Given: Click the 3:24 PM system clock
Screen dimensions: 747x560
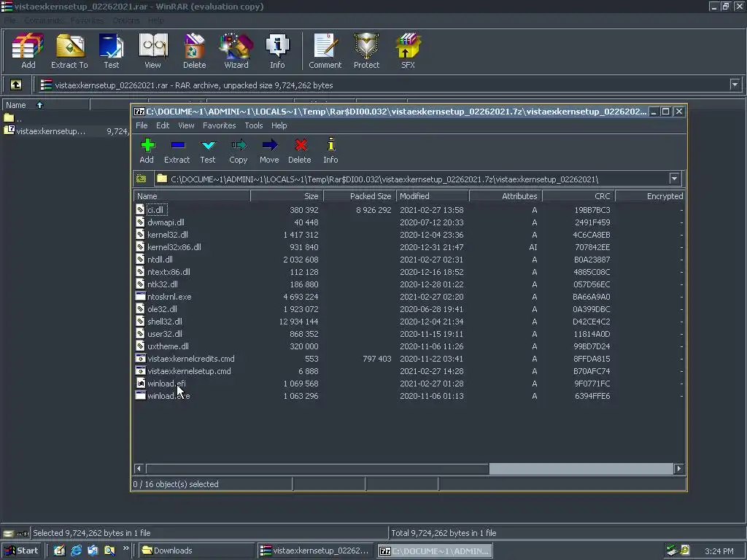Looking at the screenshot, I should [x=719, y=551].
